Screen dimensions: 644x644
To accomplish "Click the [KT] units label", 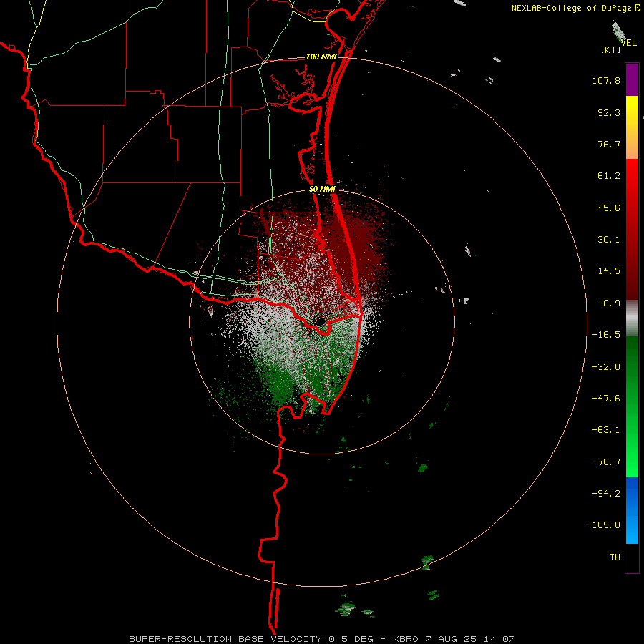I will coord(611,49).
